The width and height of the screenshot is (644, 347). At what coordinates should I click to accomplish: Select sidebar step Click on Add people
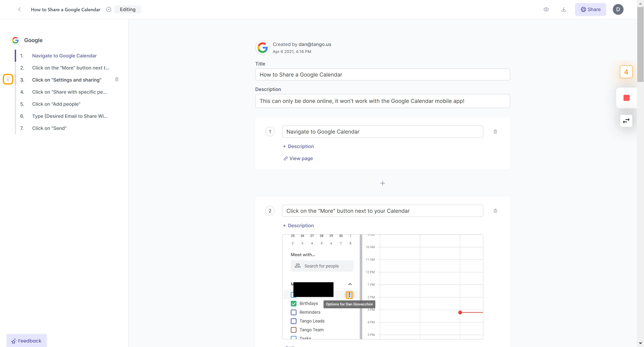(x=56, y=104)
